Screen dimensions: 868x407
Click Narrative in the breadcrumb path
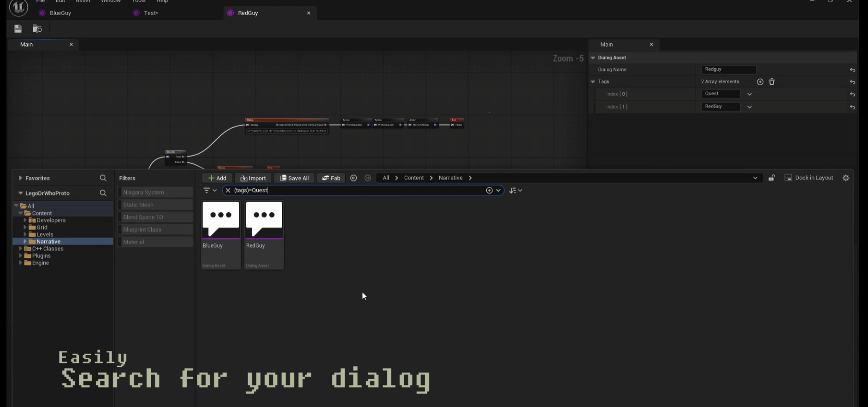pyautogui.click(x=451, y=178)
